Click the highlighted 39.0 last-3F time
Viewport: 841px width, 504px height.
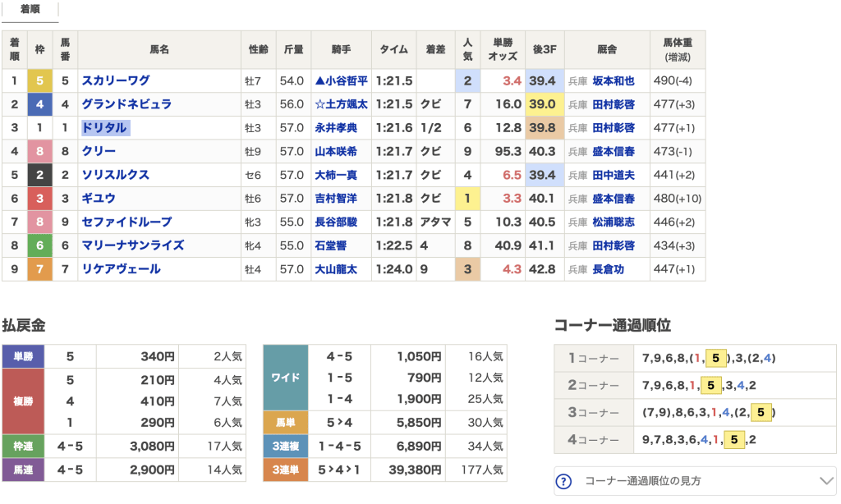click(x=545, y=104)
